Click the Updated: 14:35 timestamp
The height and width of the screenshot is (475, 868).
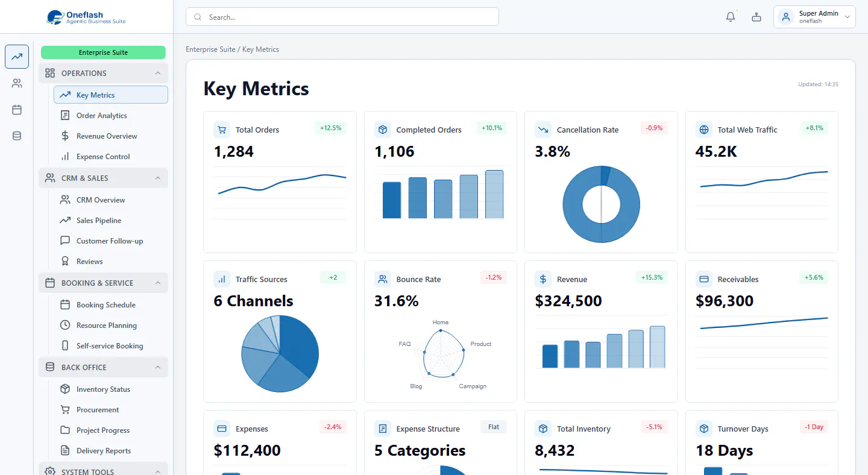coord(818,84)
